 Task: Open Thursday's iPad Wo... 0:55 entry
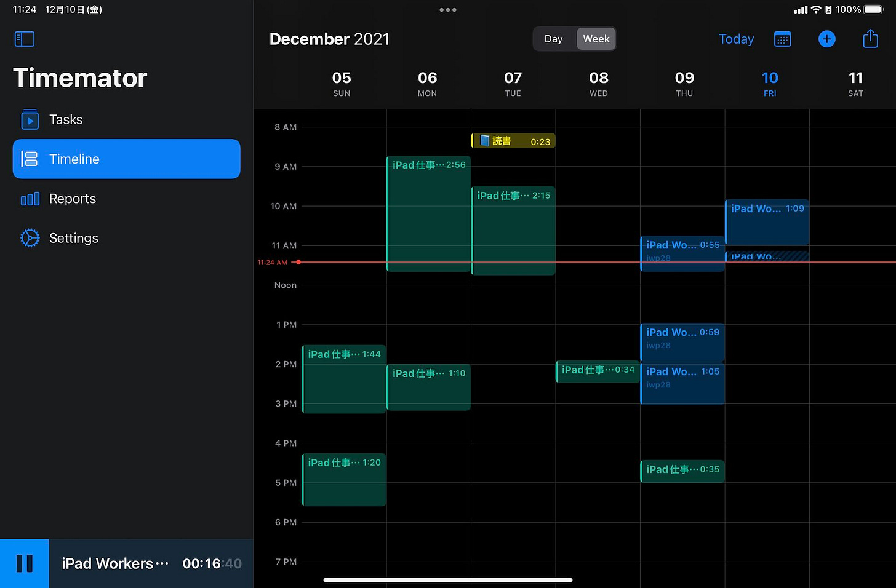[x=682, y=253]
